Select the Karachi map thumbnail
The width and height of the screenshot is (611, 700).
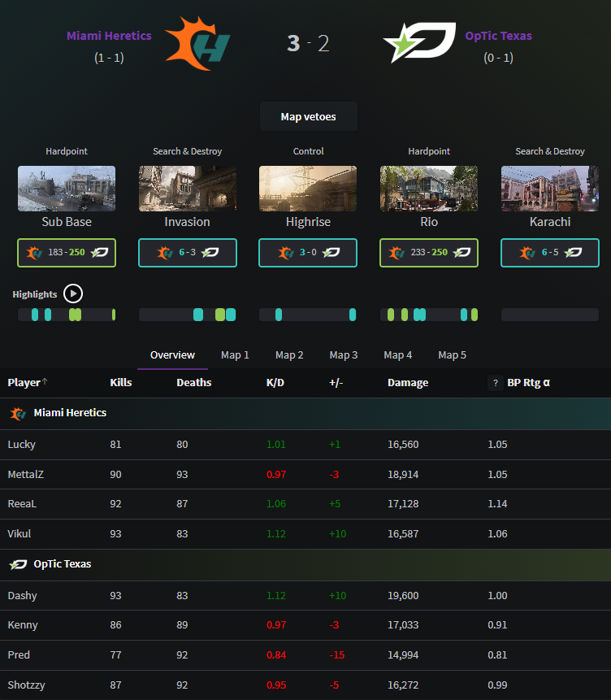tap(550, 189)
